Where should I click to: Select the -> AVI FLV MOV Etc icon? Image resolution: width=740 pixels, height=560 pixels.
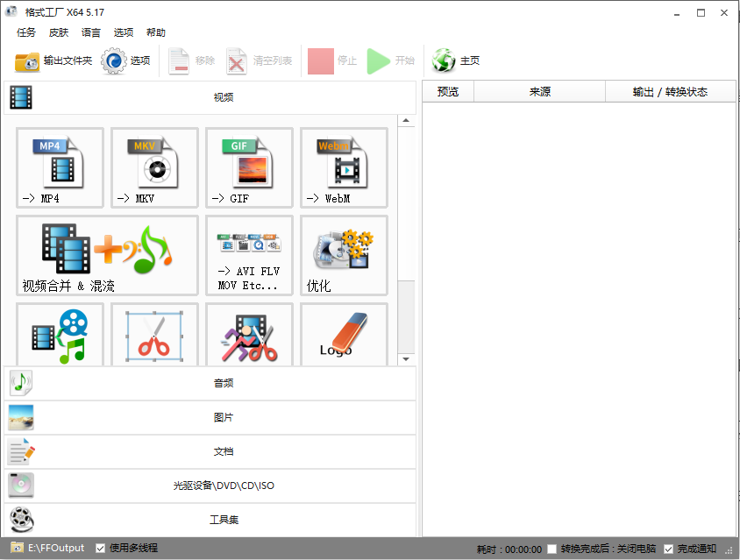(x=249, y=255)
